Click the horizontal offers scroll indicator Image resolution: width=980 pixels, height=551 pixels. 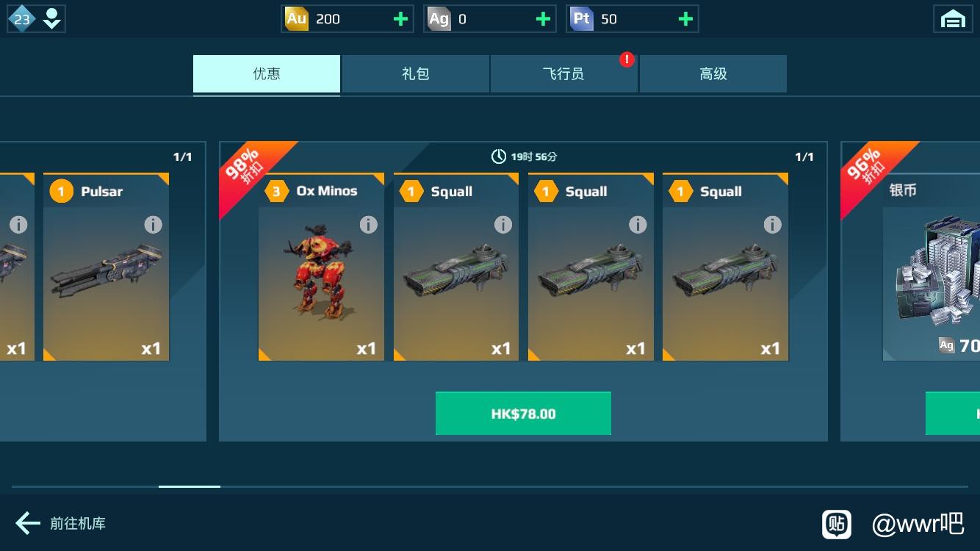pyautogui.click(x=190, y=486)
